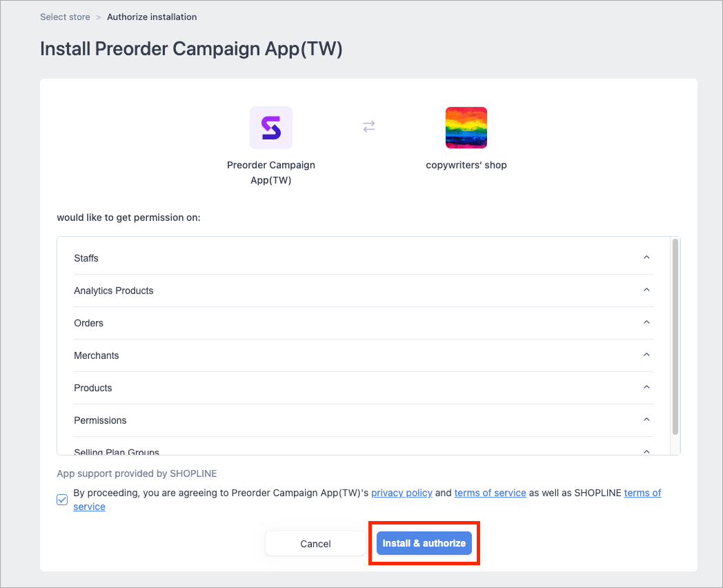Click the Authorize installation breadcrumb
The image size is (723, 588).
pos(152,17)
